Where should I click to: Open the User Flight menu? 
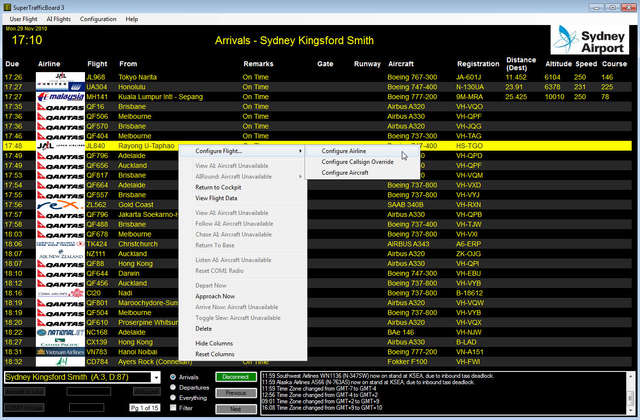coord(23,19)
